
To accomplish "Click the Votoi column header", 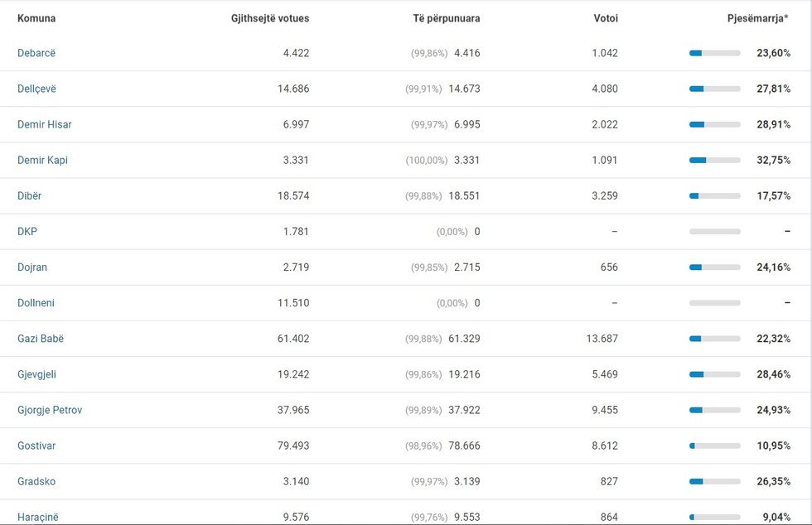I will tap(606, 18).
